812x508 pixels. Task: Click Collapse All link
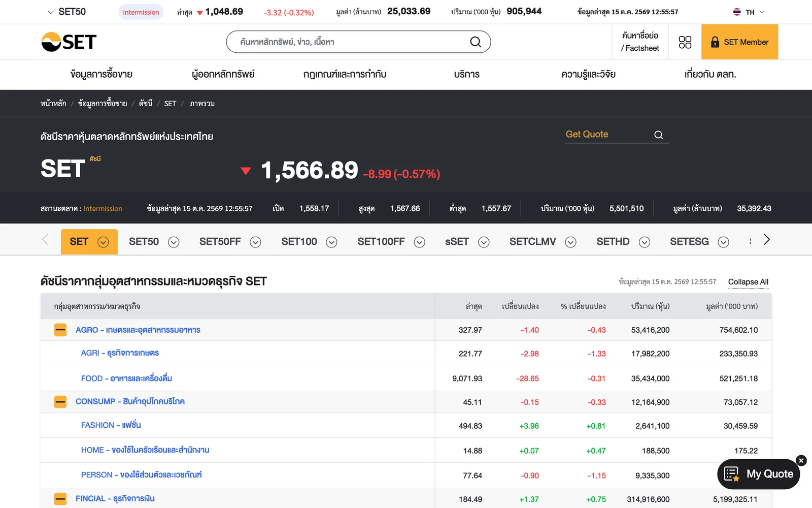click(x=748, y=282)
